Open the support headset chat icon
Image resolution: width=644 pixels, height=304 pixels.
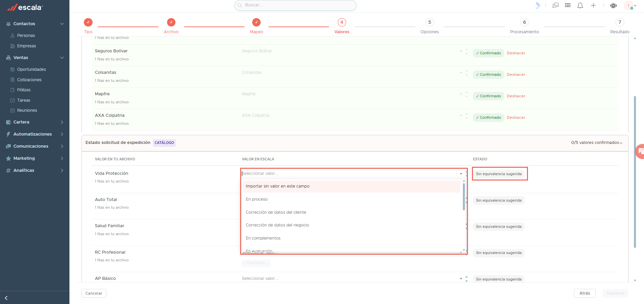pos(613,5)
